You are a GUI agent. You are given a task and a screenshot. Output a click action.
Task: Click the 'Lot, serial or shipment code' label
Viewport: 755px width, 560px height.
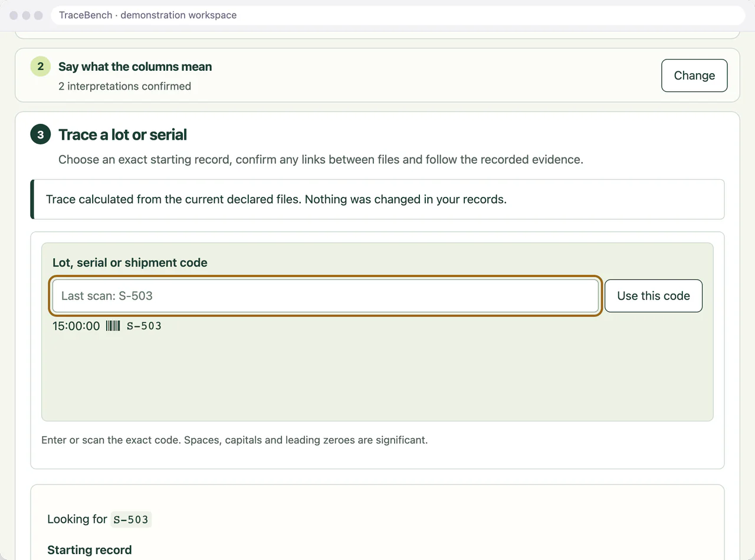pos(130,263)
